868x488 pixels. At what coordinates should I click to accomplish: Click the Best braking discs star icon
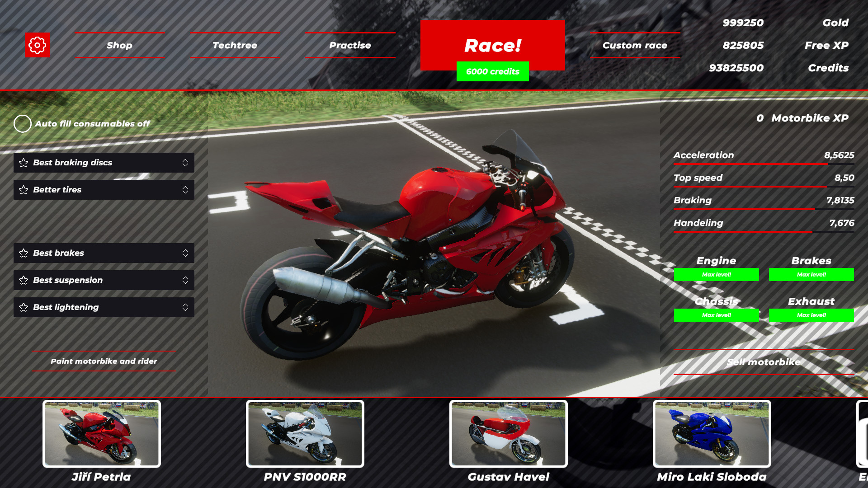click(23, 163)
